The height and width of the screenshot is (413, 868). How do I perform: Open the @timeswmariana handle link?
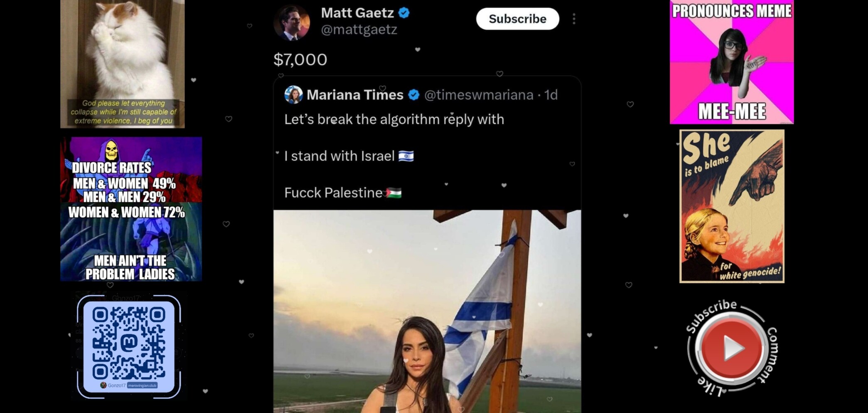(479, 95)
